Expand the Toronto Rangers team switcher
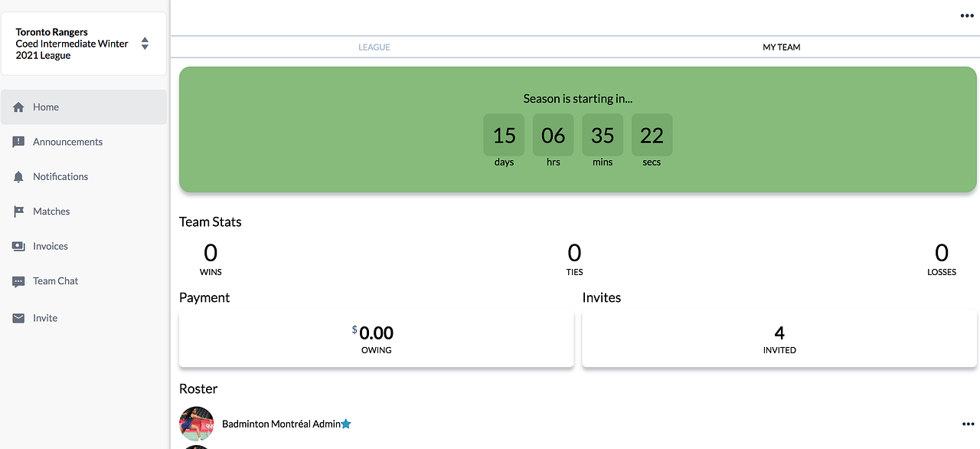980x449 pixels. [145, 44]
